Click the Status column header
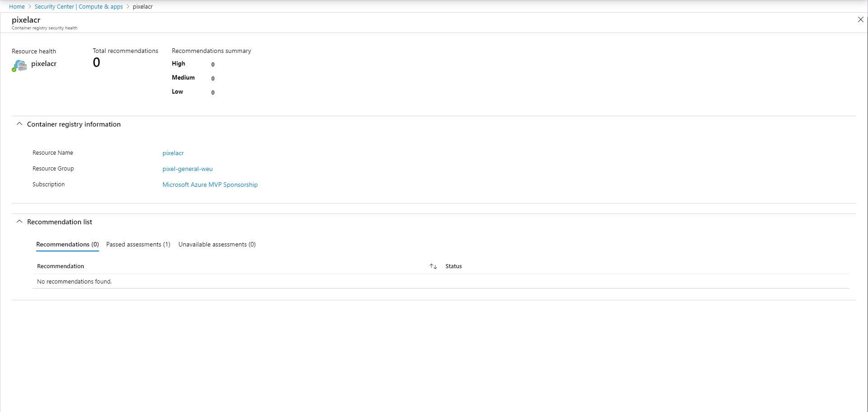This screenshot has height=412, width=868. coord(453,266)
